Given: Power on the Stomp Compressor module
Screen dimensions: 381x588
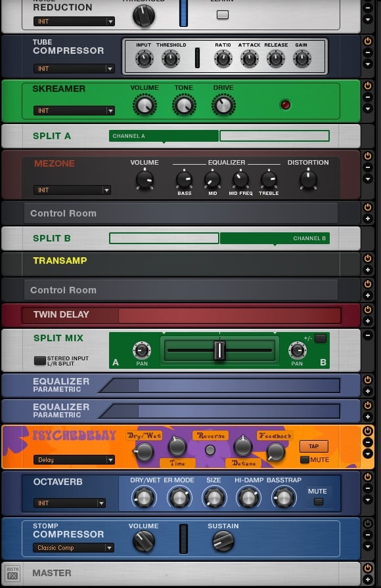Looking at the screenshot, I should [368, 523].
